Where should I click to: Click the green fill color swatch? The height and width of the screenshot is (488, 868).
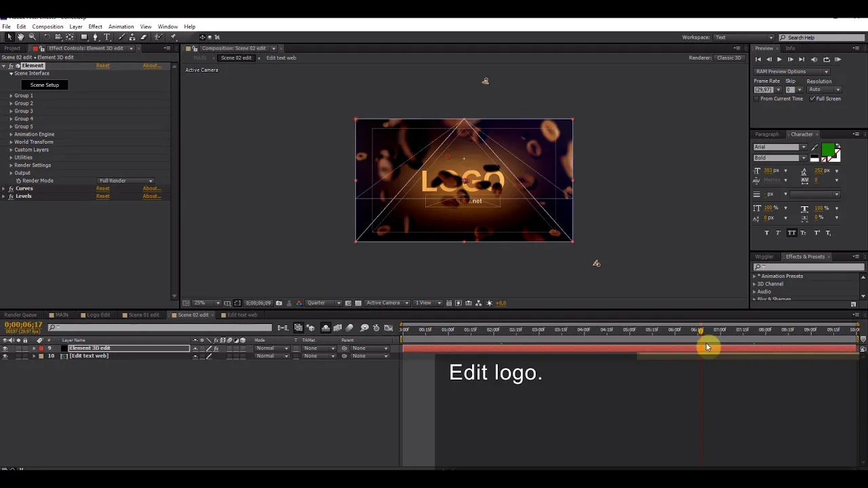pyautogui.click(x=827, y=149)
